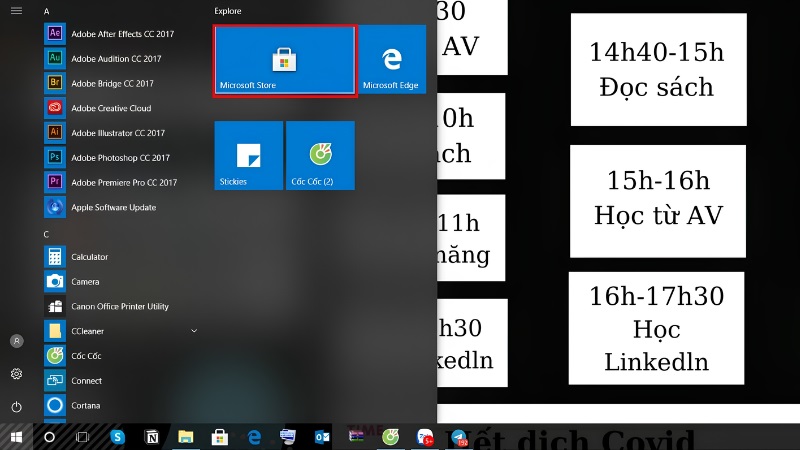Open Outlook from the taskbar

click(x=322, y=437)
